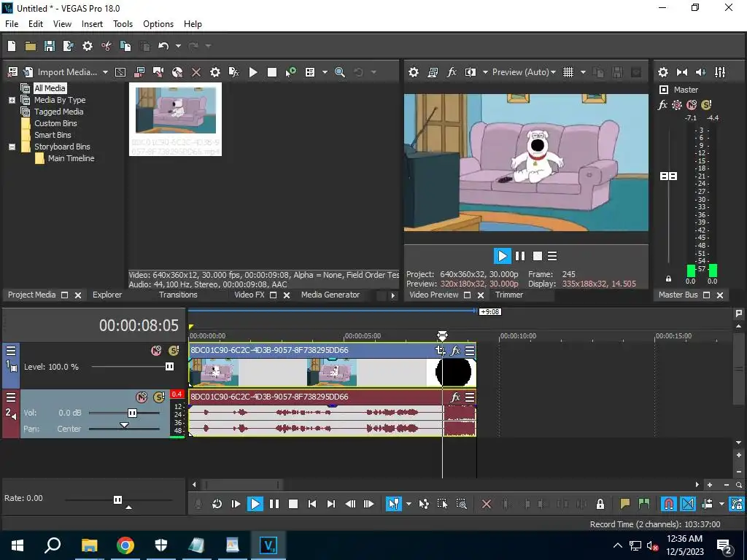Remove selected media with the X icon

(x=196, y=72)
